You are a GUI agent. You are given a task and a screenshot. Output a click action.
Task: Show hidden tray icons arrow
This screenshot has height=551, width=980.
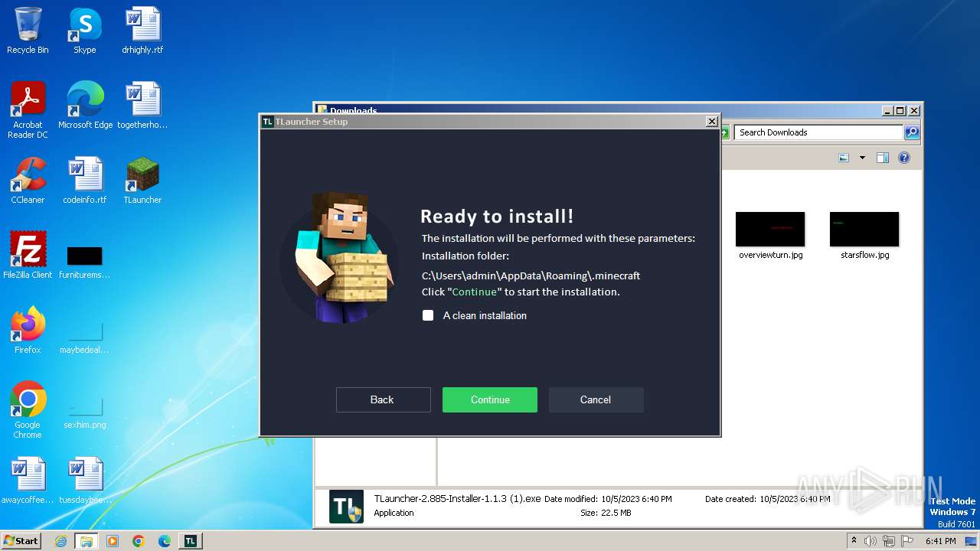coord(854,540)
